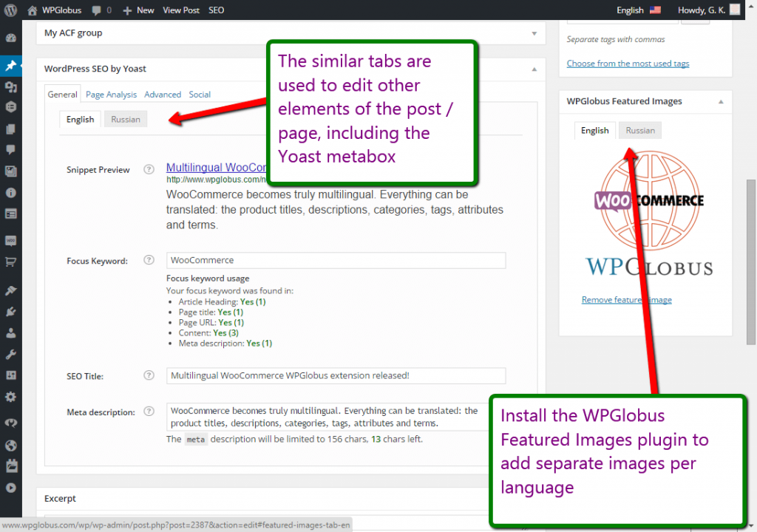Viewport: 757px width, 532px height.
Task: Click the WordPress logo in admin bar
Action: point(10,10)
